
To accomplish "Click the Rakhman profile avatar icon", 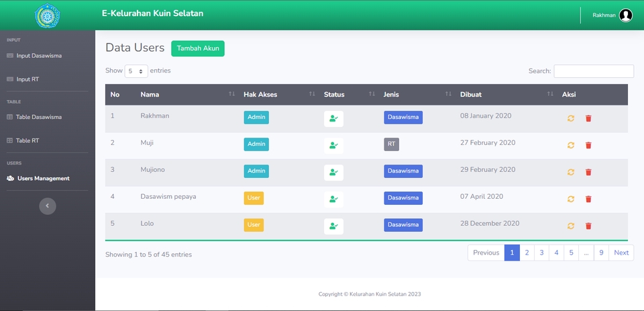I will click(625, 15).
